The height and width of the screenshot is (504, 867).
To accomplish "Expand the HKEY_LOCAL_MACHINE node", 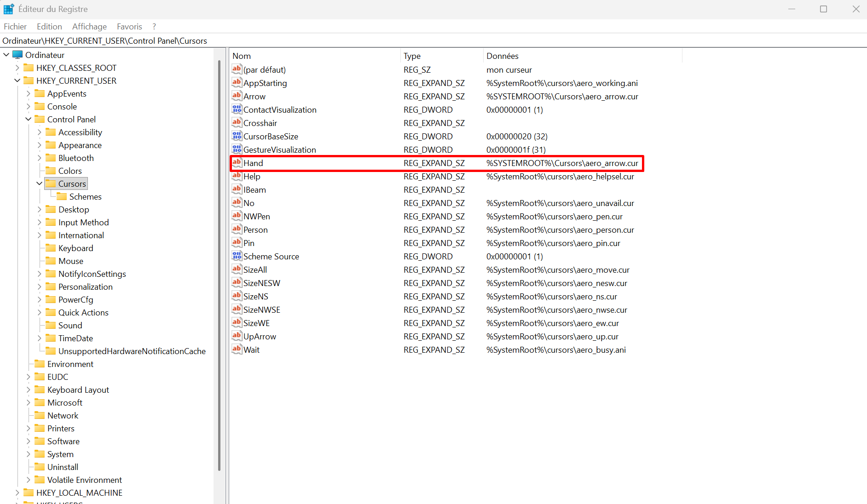I will [x=17, y=493].
